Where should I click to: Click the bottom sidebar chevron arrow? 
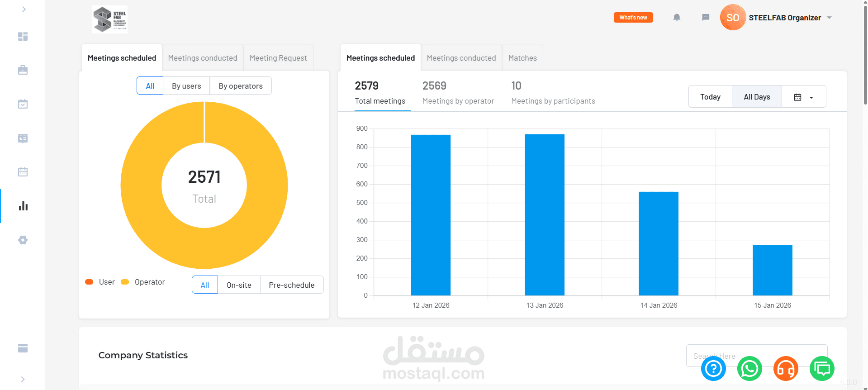click(23, 379)
